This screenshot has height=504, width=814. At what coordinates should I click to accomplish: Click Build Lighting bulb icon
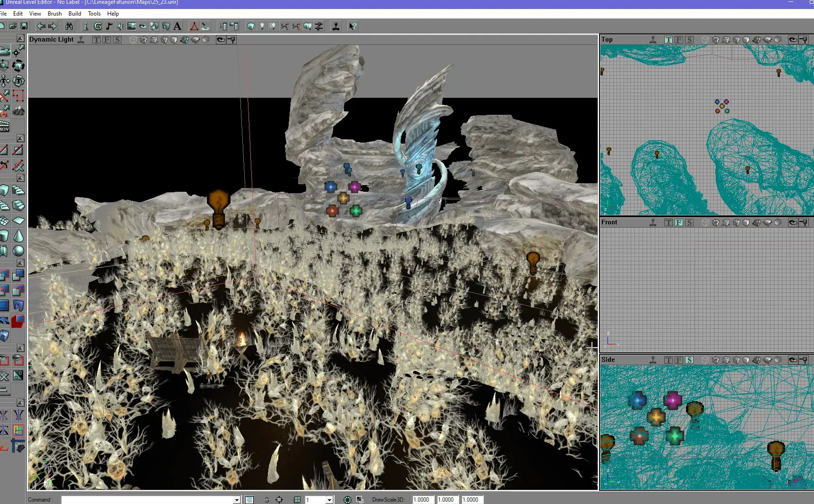tap(262, 26)
